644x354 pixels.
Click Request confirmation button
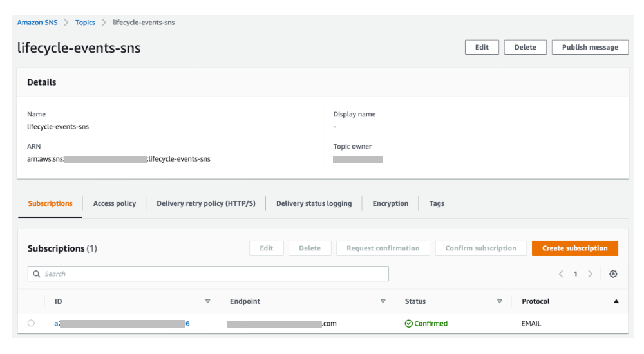tap(383, 248)
